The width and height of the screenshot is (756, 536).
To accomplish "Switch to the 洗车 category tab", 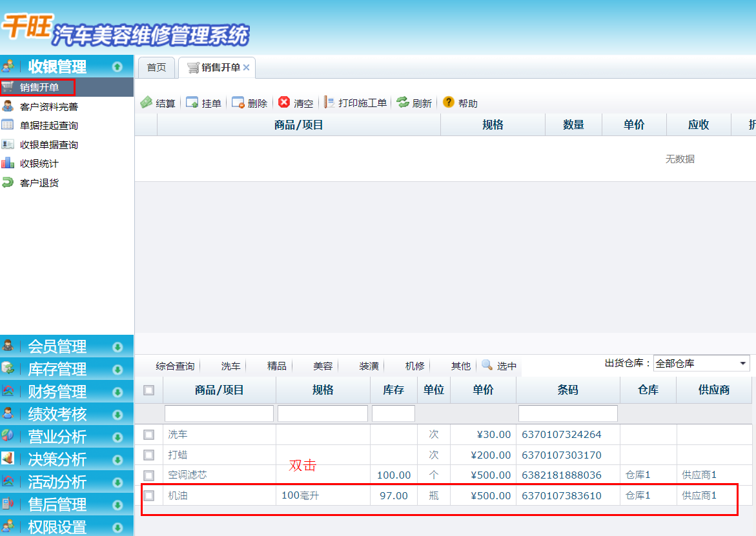I will coord(230,366).
